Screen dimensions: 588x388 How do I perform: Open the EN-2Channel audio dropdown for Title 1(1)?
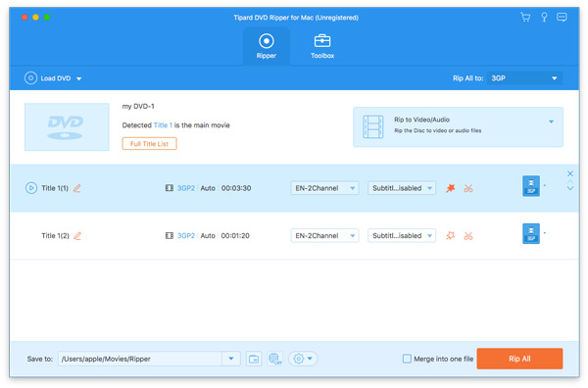click(324, 188)
